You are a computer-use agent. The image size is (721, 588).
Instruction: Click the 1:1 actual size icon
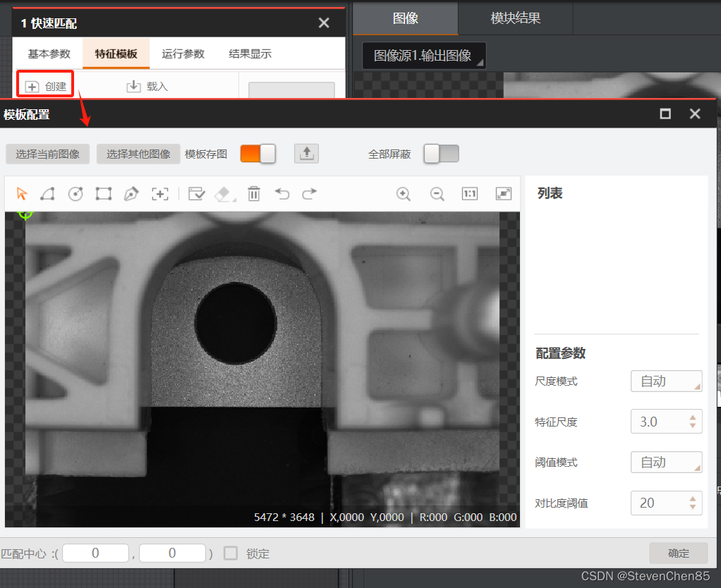coord(469,193)
